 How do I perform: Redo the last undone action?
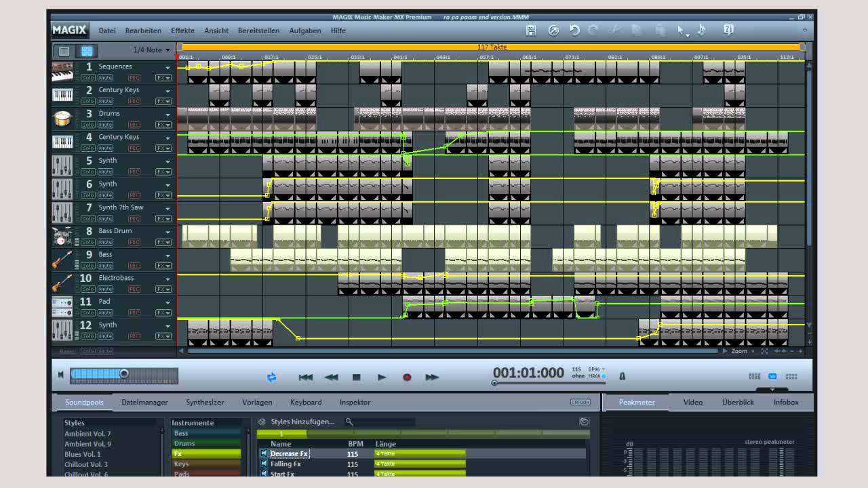pos(593,30)
